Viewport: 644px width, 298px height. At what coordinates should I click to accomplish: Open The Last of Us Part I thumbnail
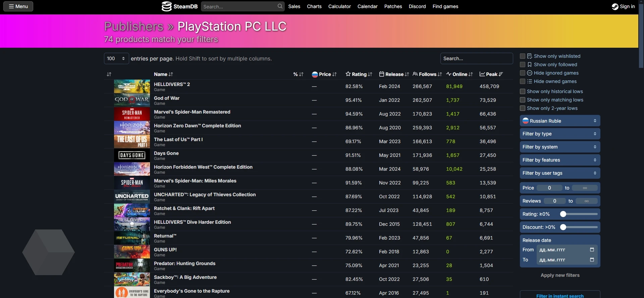point(132,141)
